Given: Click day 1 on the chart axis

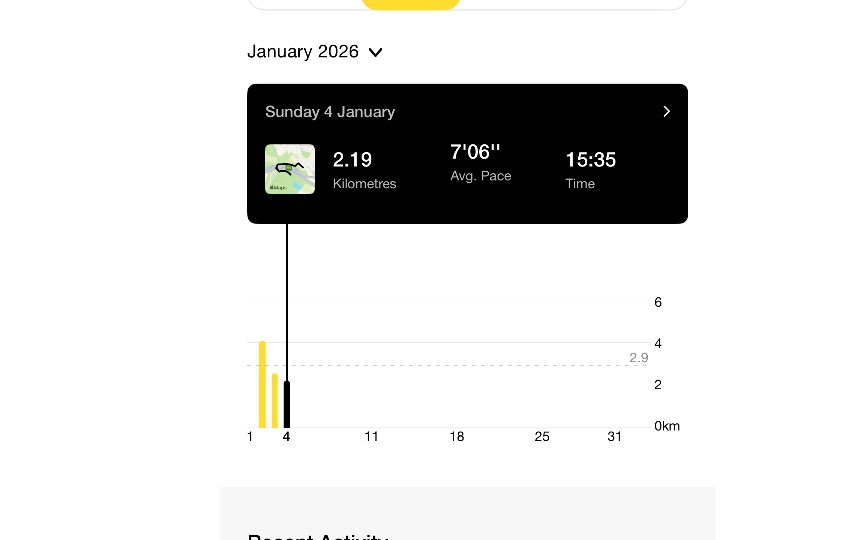Looking at the screenshot, I should (x=250, y=437).
